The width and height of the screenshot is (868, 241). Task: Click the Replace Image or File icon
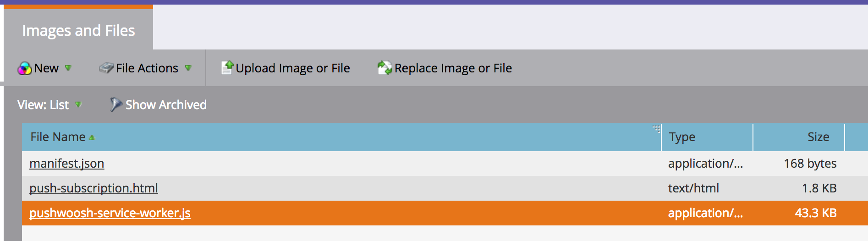coord(385,68)
